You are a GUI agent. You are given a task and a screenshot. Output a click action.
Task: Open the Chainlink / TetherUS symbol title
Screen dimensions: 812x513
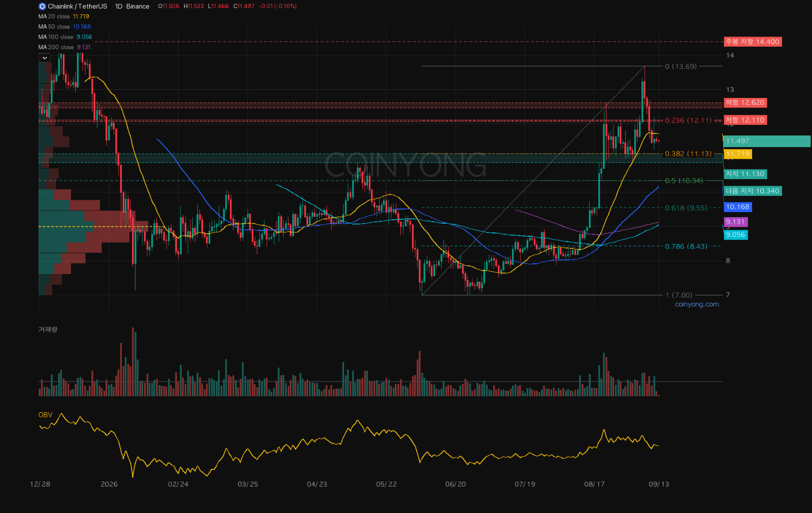(x=77, y=7)
